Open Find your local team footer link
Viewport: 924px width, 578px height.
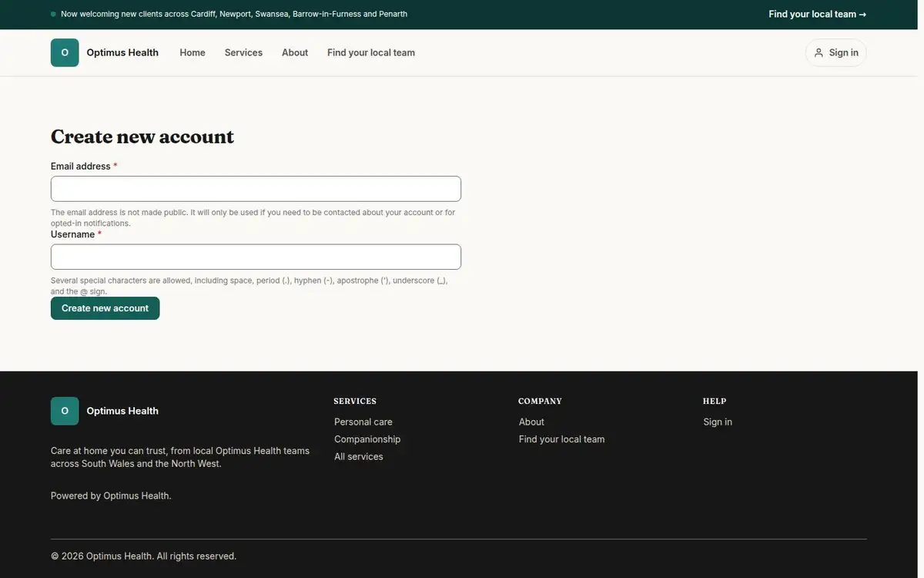[x=562, y=439]
